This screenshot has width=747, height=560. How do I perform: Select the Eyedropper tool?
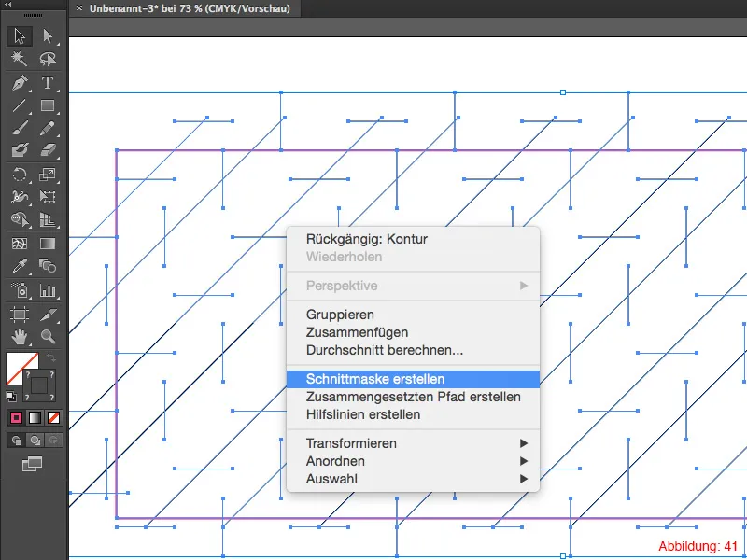click(x=20, y=266)
